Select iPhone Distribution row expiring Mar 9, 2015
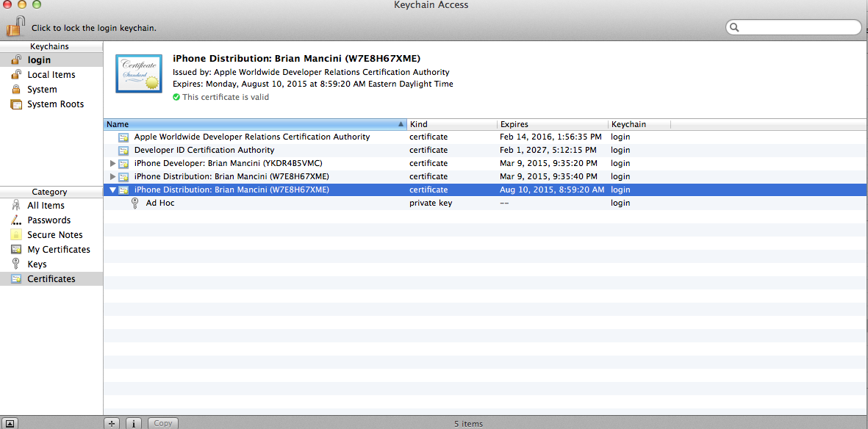 pos(486,176)
